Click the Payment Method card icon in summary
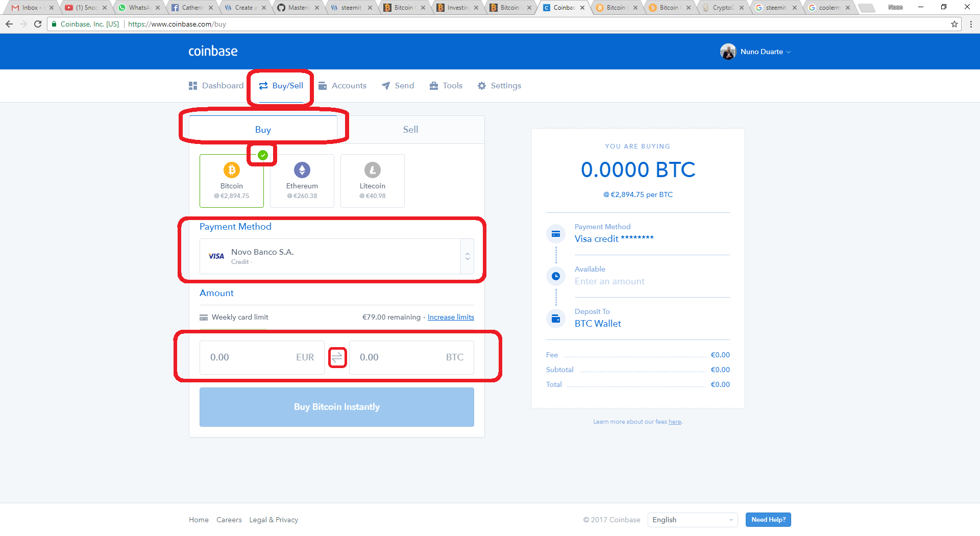The width and height of the screenshot is (980, 536). pos(556,234)
